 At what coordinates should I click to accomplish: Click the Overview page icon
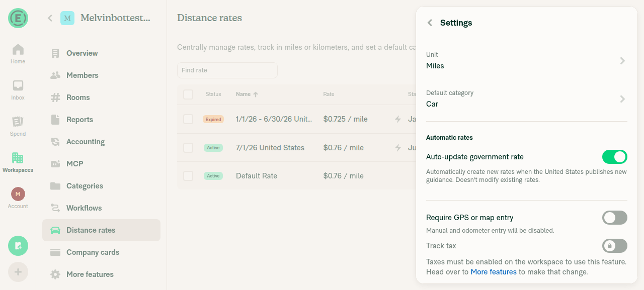click(55, 53)
